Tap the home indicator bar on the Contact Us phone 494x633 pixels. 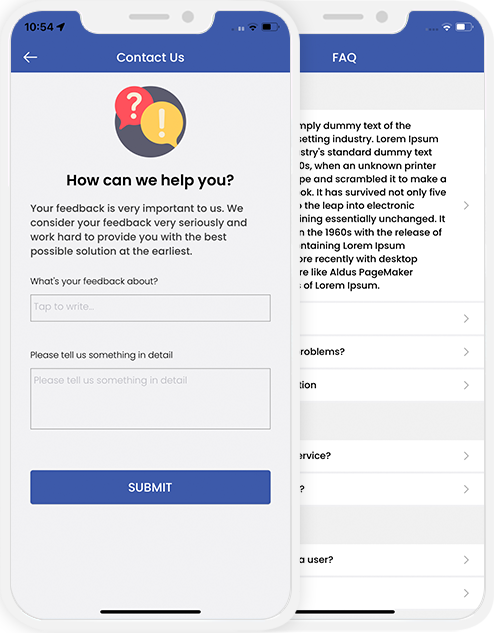150,612
